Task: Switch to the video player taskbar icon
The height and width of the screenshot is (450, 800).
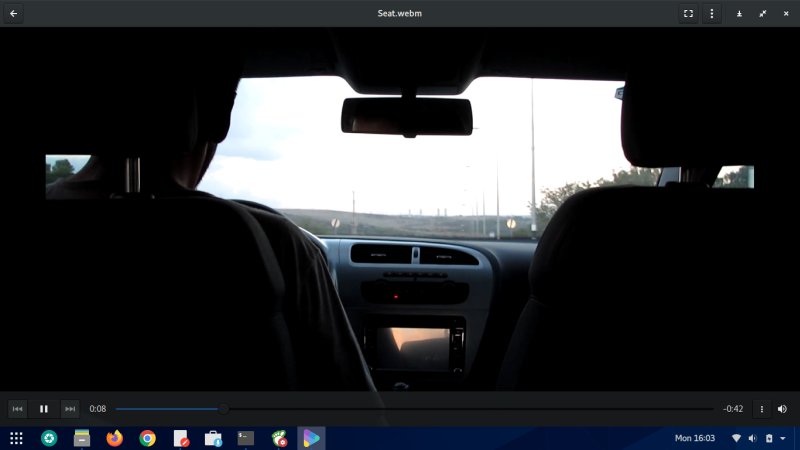Action: coord(311,438)
